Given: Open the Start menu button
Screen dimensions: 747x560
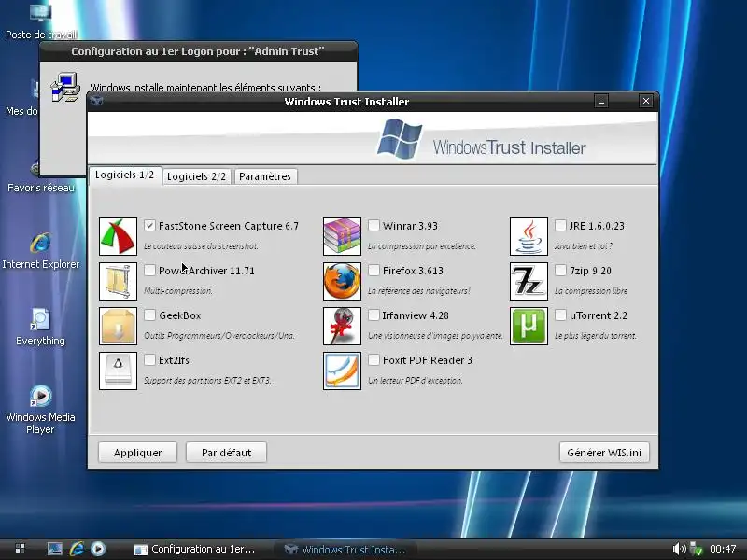Looking at the screenshot, I should point(20,549).
